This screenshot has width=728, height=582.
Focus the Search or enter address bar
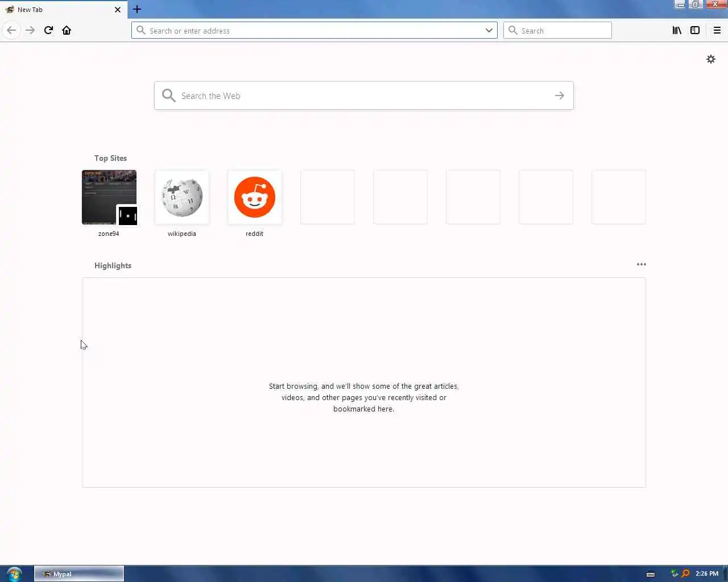pos(315,30)
